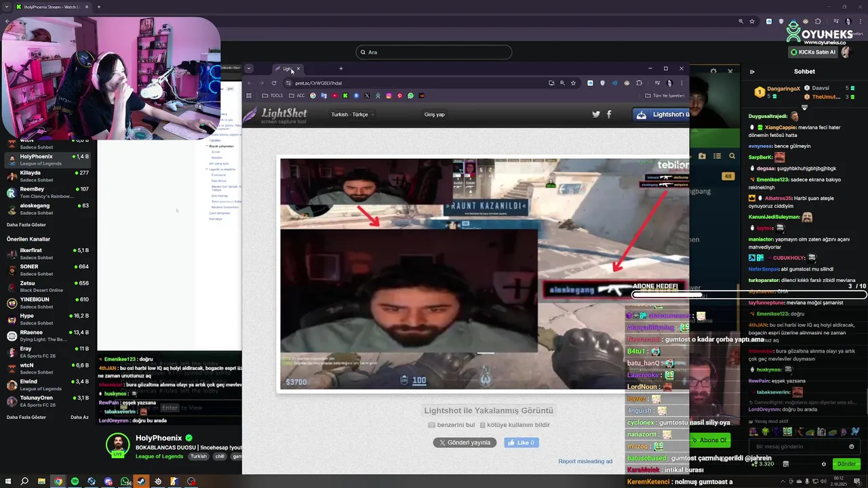The height and width of the screenshot is (488, 868).
Task: Click the benzerini bul link
Action: tap(451, 425)
